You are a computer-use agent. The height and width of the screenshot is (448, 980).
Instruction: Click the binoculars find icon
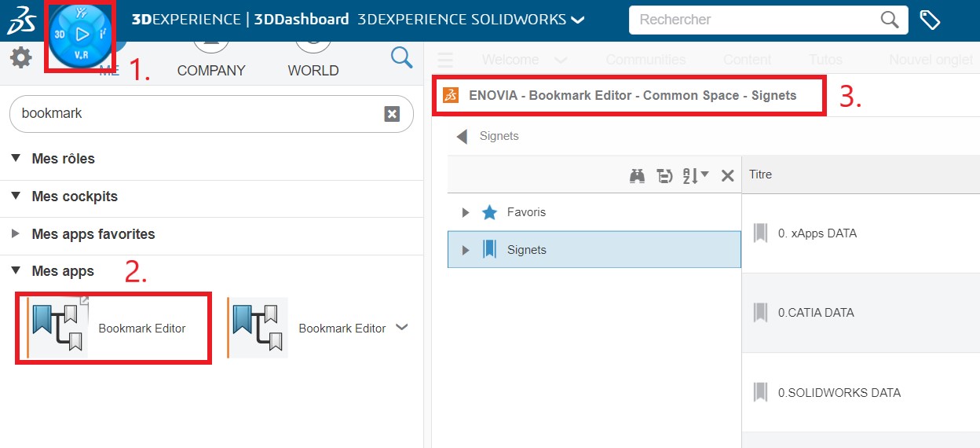tap(637, 175)
